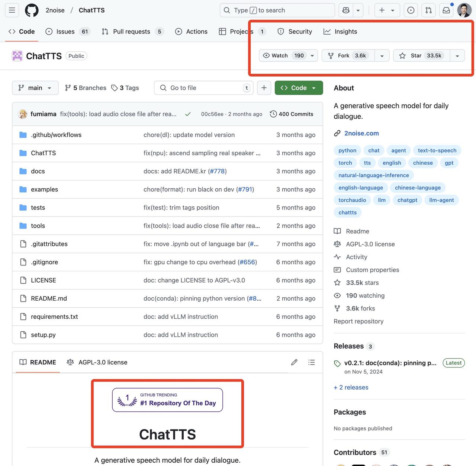Click the GitHub Octocat logo
476x466 pixels.
[x=32, y=10]
